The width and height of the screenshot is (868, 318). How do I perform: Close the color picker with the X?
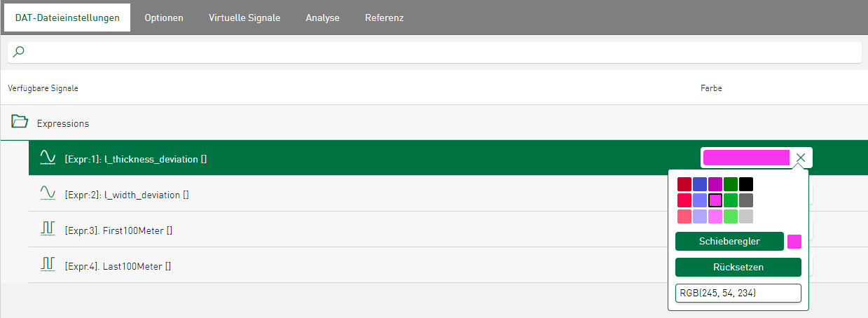tap(801, 158)
